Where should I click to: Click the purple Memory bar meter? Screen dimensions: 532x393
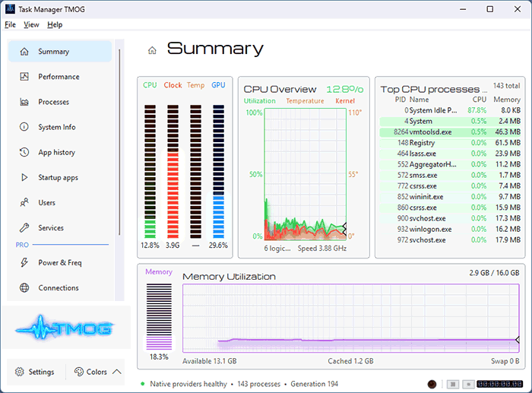pos(159,317)
